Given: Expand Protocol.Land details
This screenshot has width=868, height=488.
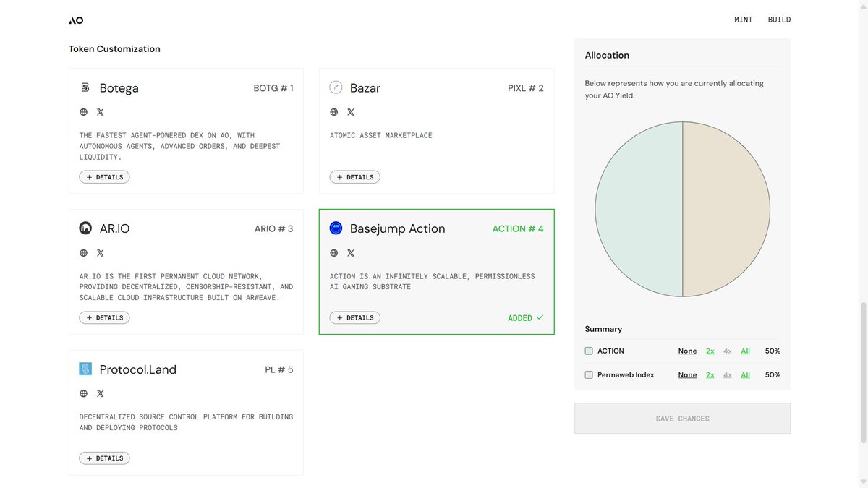Looking at the screenshot, I should (x=105, y=458).
